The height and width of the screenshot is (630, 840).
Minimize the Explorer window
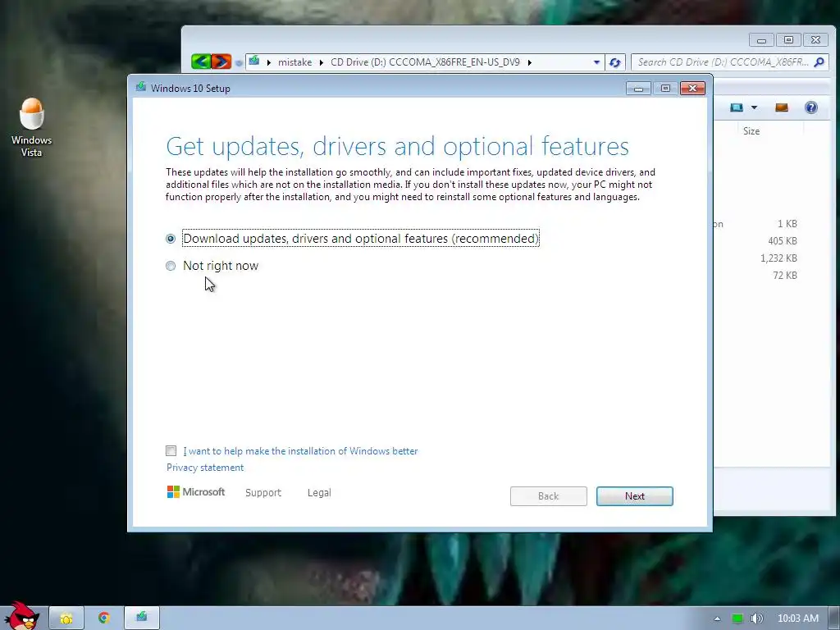[761, 40]
